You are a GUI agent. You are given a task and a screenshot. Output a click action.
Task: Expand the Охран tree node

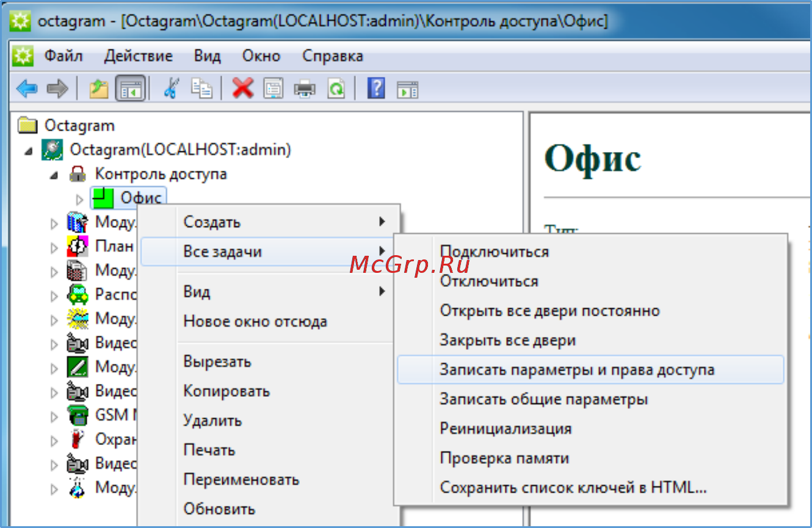click(55, 441)
